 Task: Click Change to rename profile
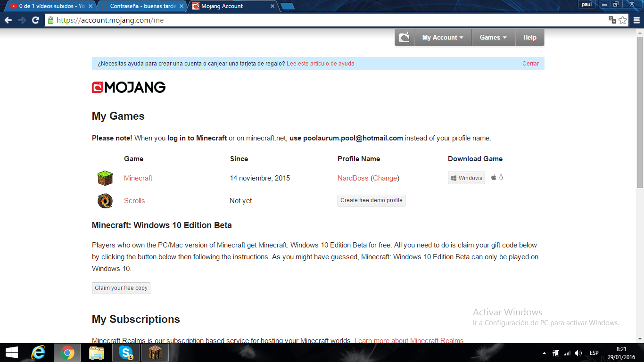pos(385,178)
